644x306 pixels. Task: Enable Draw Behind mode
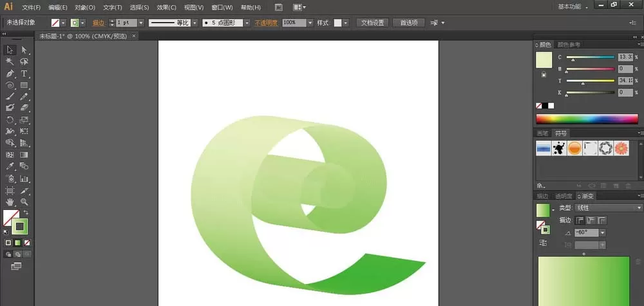[x=17, y=254]
